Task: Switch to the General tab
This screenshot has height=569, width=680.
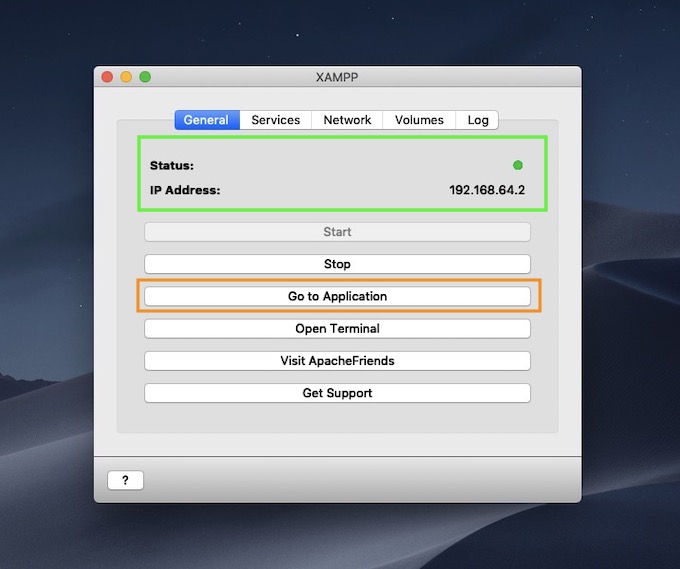Action: 207,120
